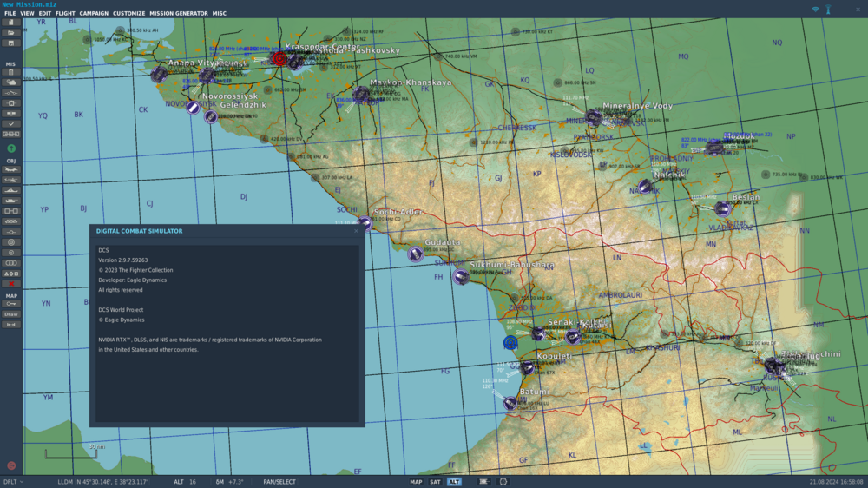The image size is (868, 488).
Task: Select the ship group placement tool
Action: [x=10, y=190]
